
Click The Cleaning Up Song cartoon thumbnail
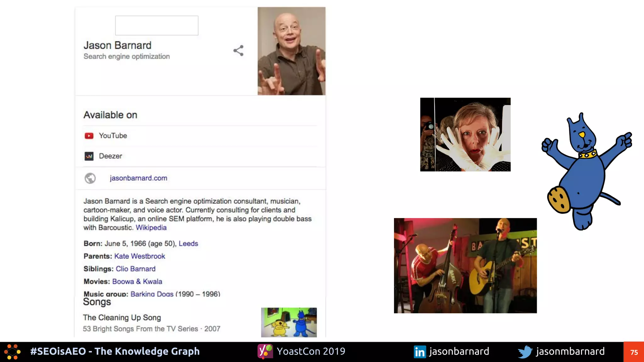[289, 322]
